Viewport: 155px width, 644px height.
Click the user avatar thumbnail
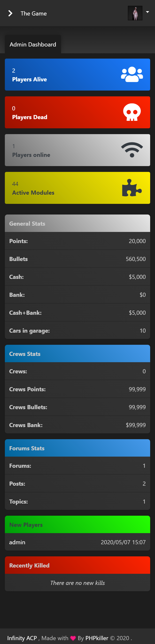[135, 13]
